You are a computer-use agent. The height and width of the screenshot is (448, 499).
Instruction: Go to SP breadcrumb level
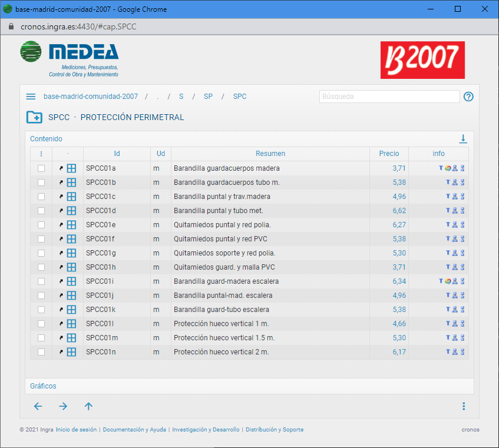tap(208, 97)
